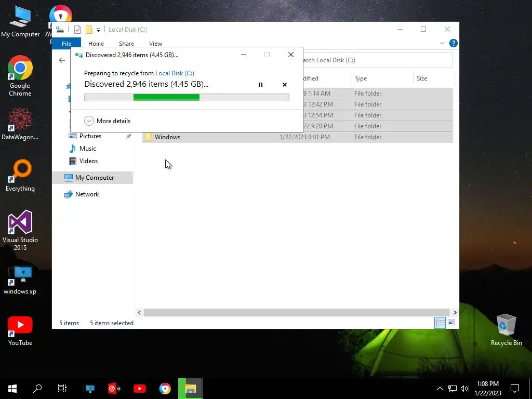This screenshot has height=399, width=532.
Task: Open Task View in taskbar
Action: (62, 389)
